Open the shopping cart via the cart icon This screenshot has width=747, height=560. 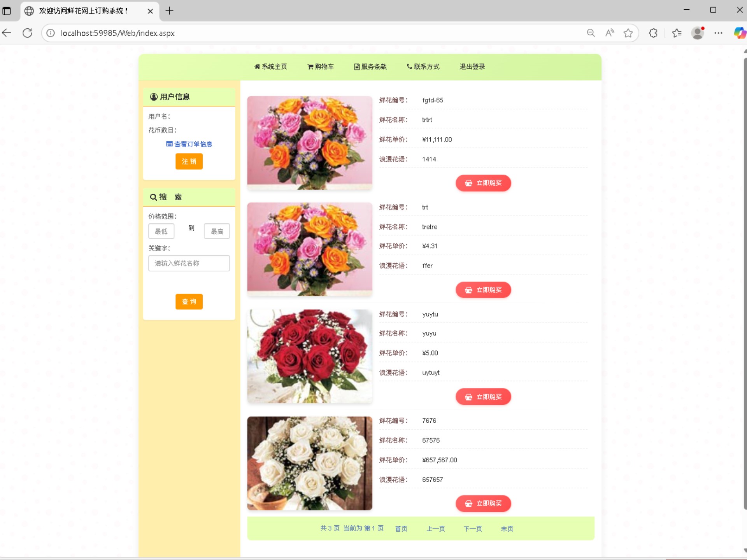[310, 66]
